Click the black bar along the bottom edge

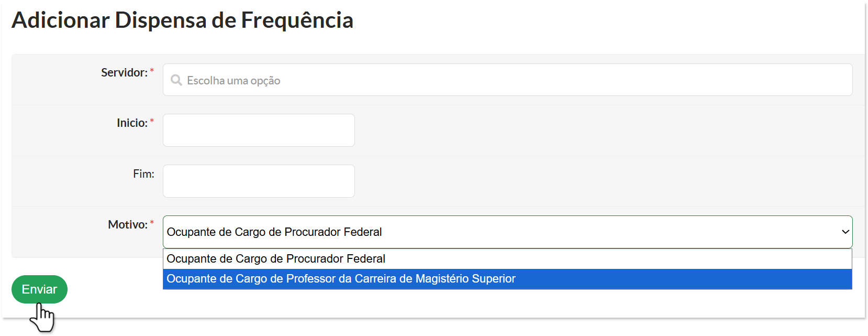point(471,327)
